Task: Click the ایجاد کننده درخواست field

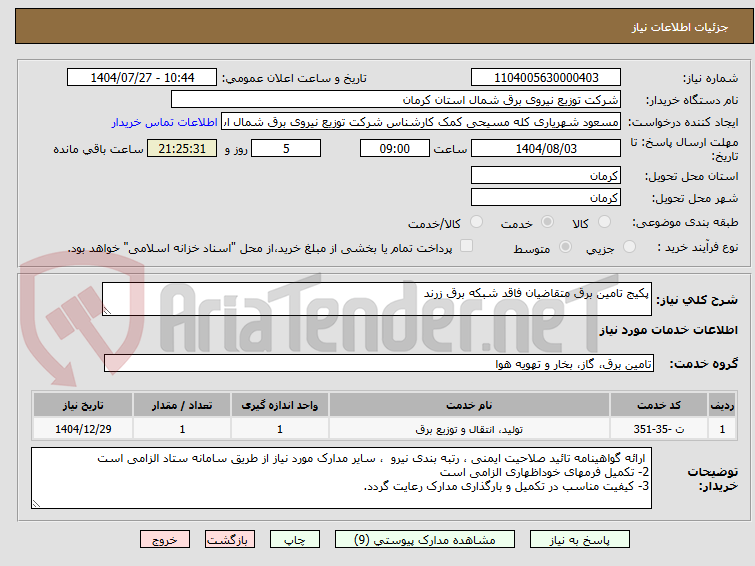Action: click(421, 122)
